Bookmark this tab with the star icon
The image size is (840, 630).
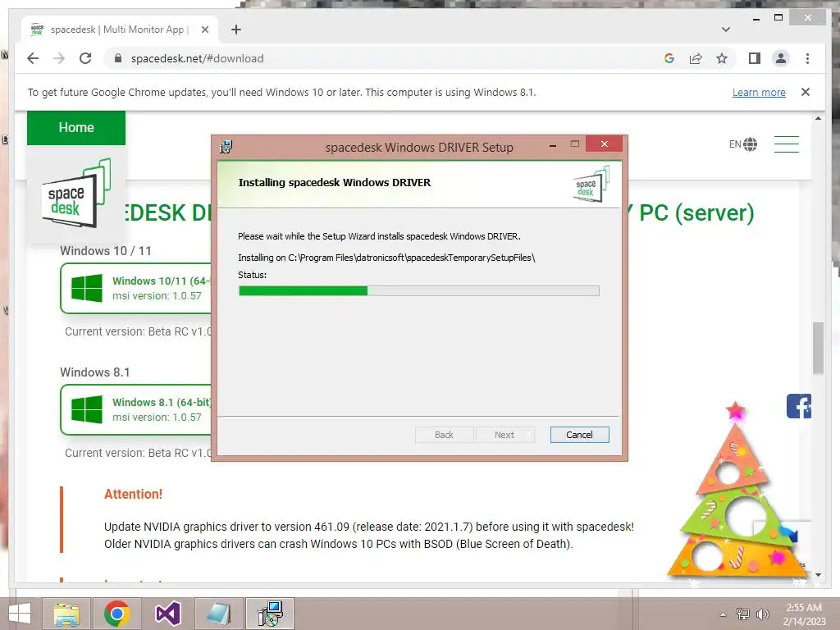pos(722,58)
